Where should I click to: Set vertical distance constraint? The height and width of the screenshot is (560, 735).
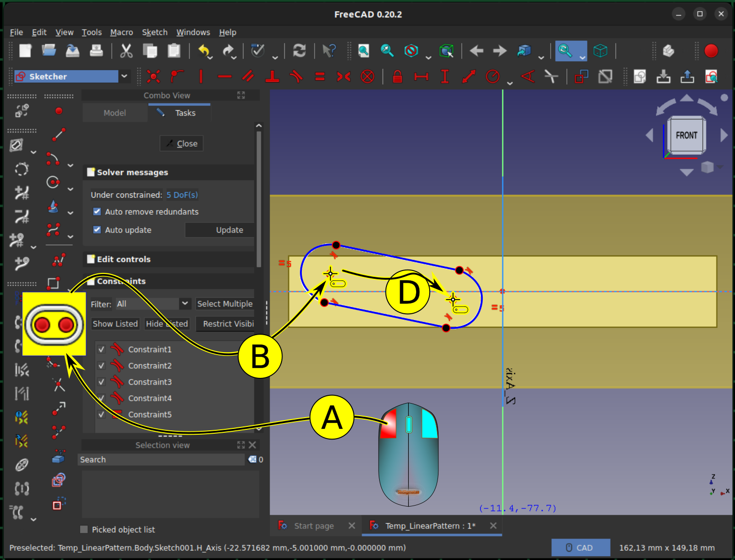click(444, 76)
